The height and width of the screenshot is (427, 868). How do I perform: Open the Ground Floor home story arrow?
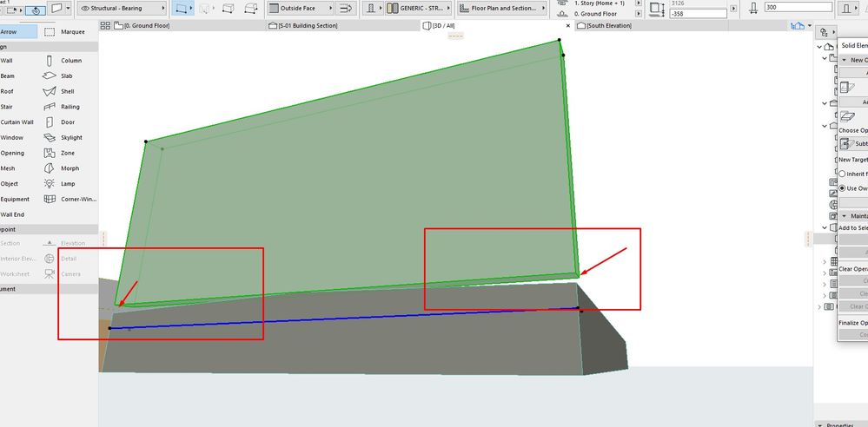[x=639, y=13]
